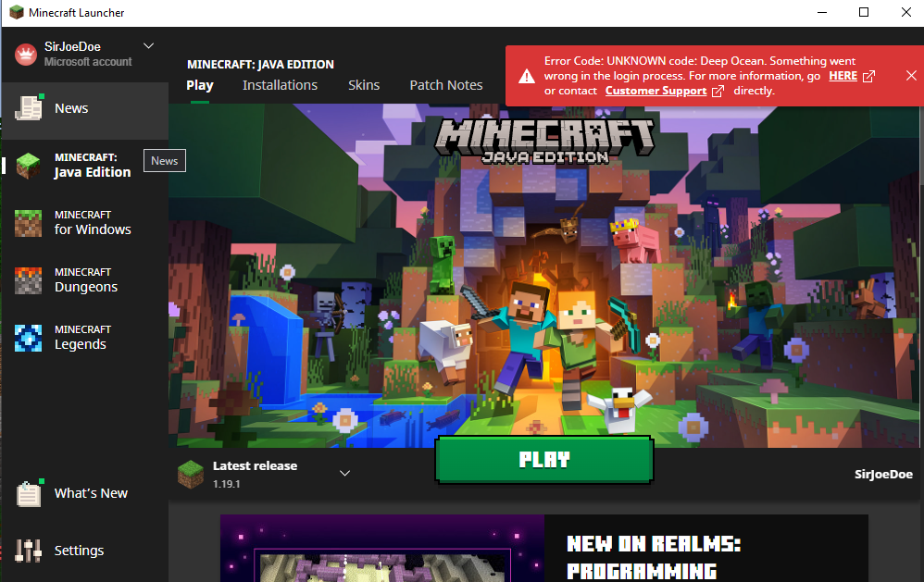The image size is (924, 582).
Task: Open the New on Realms news thumbnail
Action: 381,549
